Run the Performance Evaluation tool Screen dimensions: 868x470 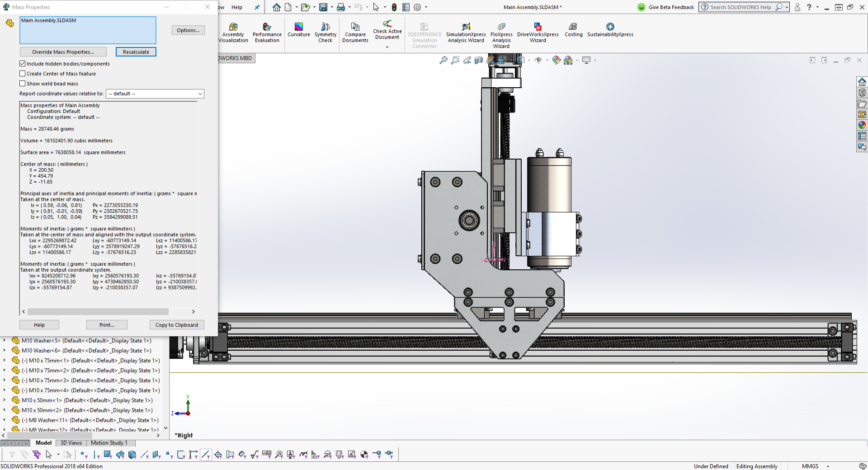click(x=267, y=33)
